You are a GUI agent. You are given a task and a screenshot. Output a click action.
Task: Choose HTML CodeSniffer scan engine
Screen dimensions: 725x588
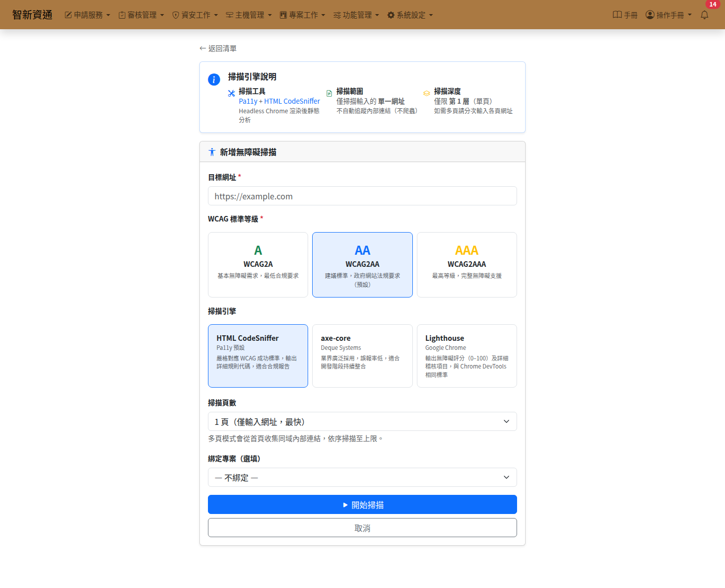(258, 356)
